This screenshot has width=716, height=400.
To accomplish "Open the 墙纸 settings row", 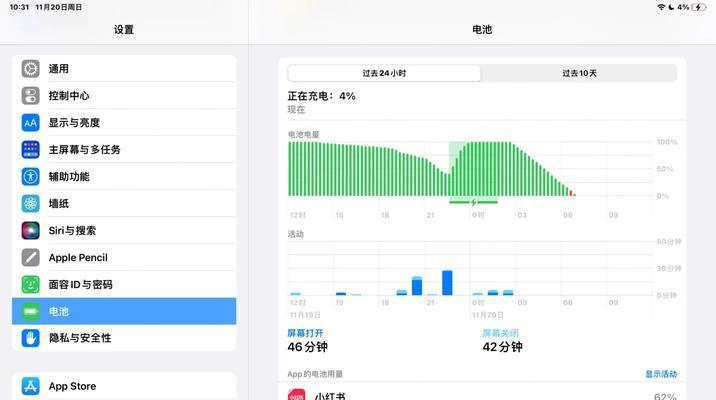I will [124, 203].
